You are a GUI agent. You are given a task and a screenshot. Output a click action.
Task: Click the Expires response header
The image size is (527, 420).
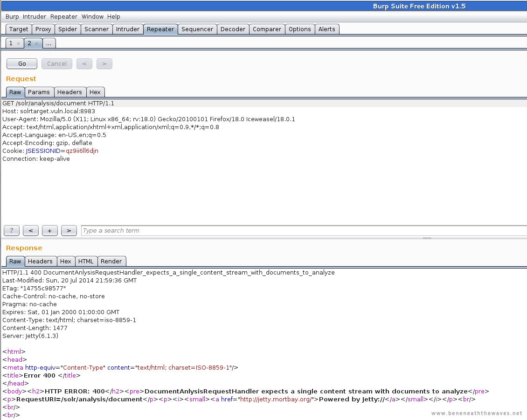tap(61, 312)
